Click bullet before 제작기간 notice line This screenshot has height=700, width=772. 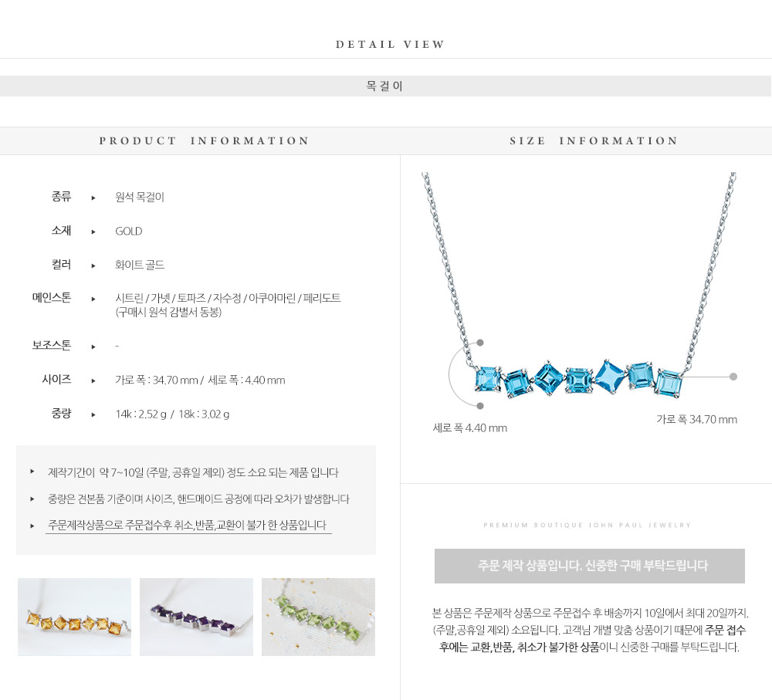point(32,472)
